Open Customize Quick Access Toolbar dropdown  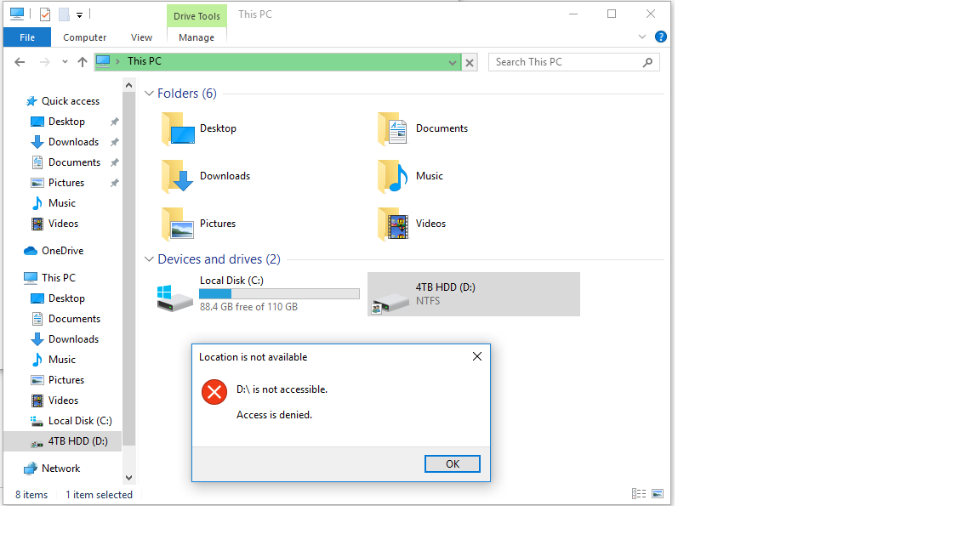coord(79,15)
